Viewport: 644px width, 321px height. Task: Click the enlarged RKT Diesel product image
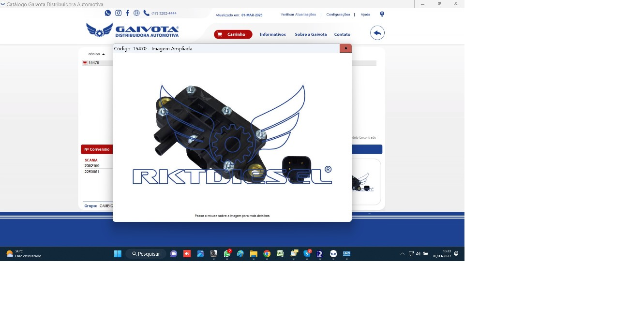click(x=232, y=135)
